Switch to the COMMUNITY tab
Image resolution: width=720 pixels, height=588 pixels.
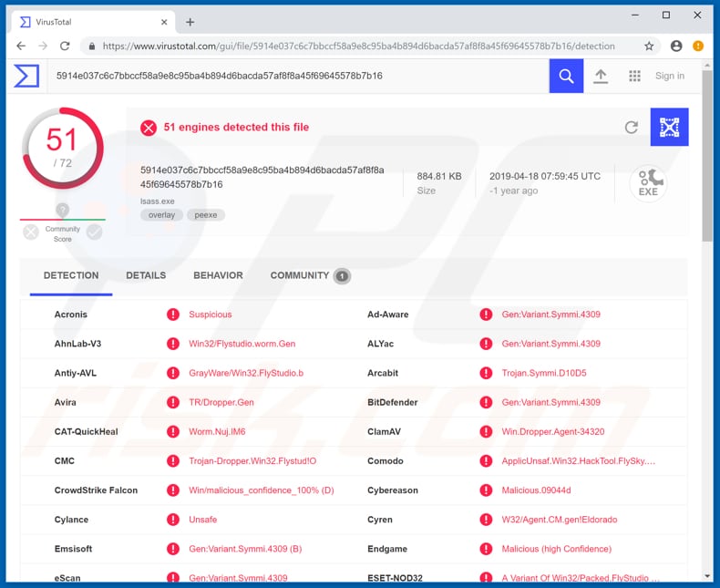310,275
